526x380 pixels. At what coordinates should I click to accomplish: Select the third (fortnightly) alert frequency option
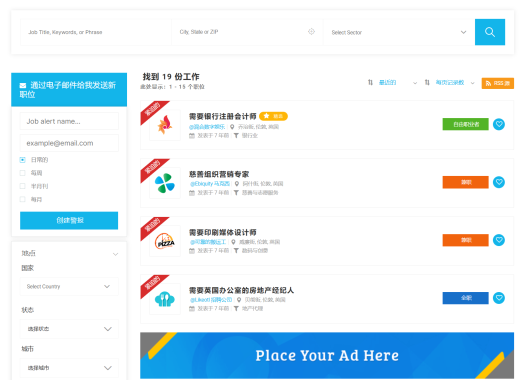point(22,186)
